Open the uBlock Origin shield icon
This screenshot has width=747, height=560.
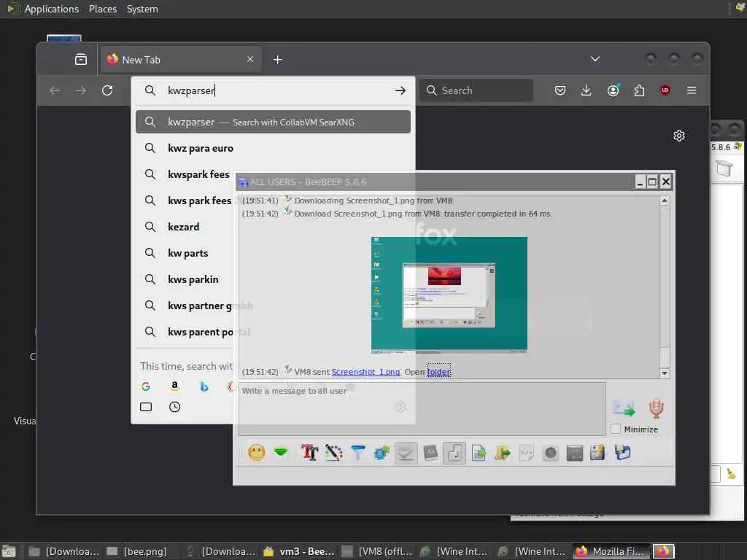coord(665,90)
